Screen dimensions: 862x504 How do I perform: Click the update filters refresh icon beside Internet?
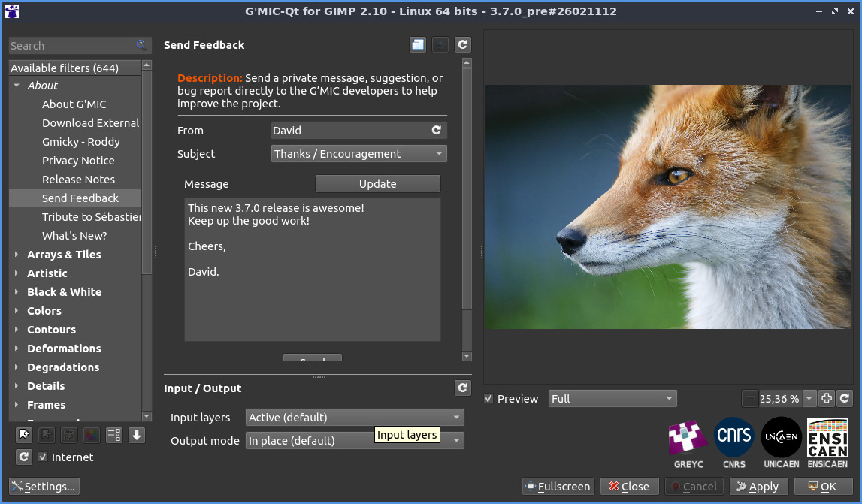point(23,457)
